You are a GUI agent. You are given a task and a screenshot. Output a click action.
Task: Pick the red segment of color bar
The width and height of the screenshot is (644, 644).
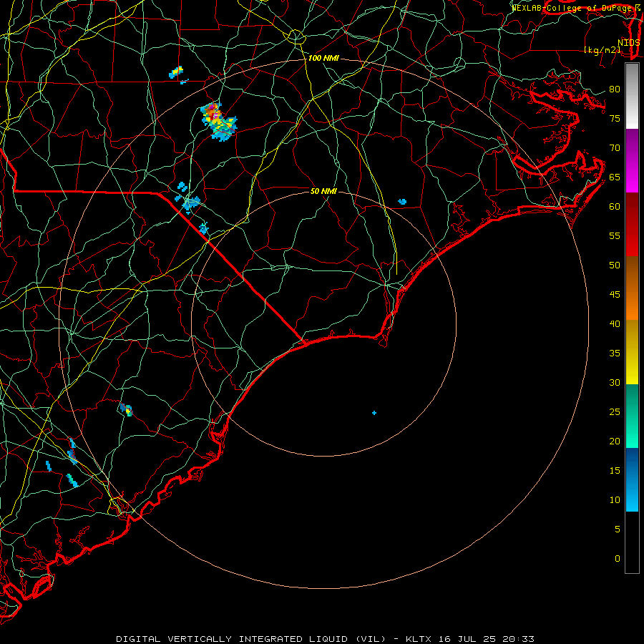(x=632, y=224)
